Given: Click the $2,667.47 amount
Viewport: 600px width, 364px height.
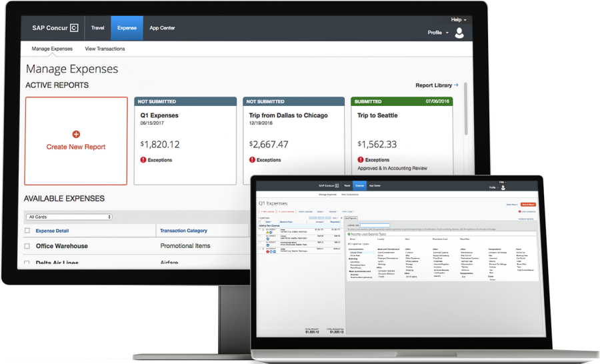Looking at the screenshot, I should pyautogui.click(x=269, y=144).
